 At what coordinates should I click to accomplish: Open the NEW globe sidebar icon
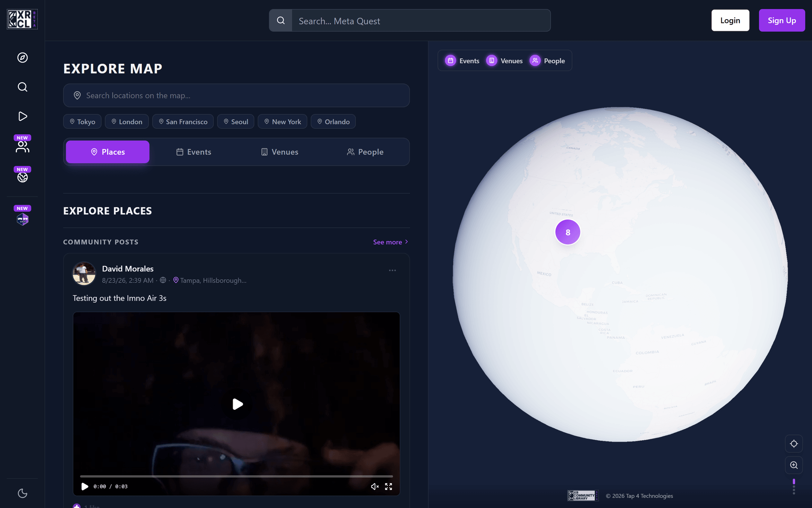(x=23, y=175)
